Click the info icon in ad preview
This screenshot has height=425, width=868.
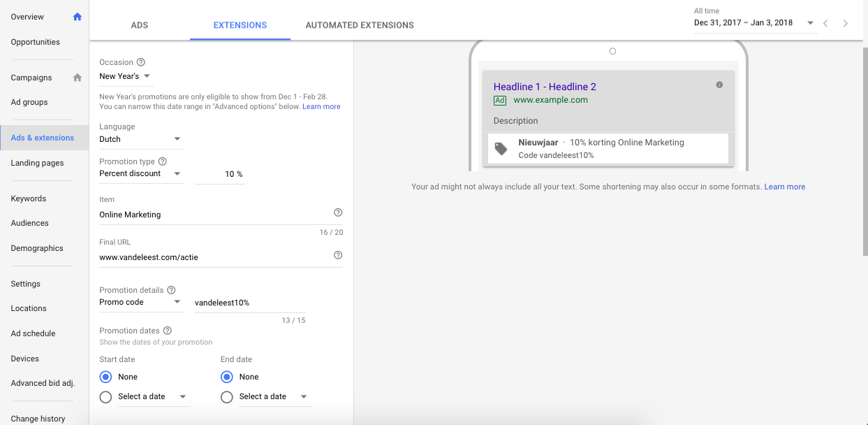[719, 85]
